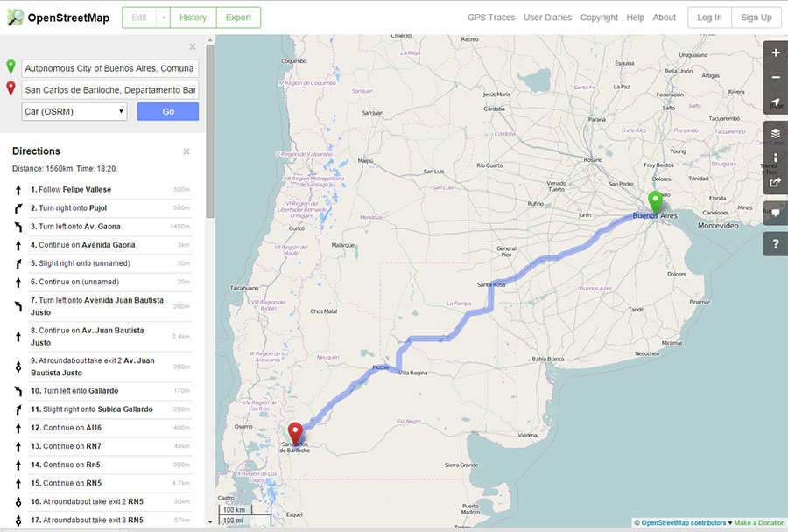Screen dimensions: 788x532
Task: Click the Bahía Blanca label on the map
Action: [x=548, y=360]
